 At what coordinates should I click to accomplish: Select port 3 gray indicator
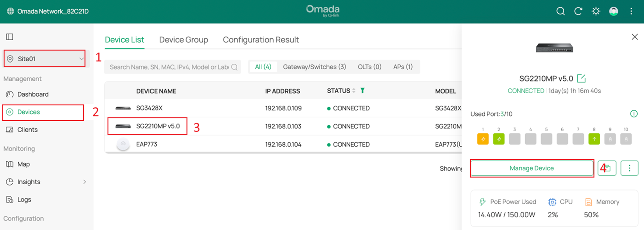click(515, 139)
